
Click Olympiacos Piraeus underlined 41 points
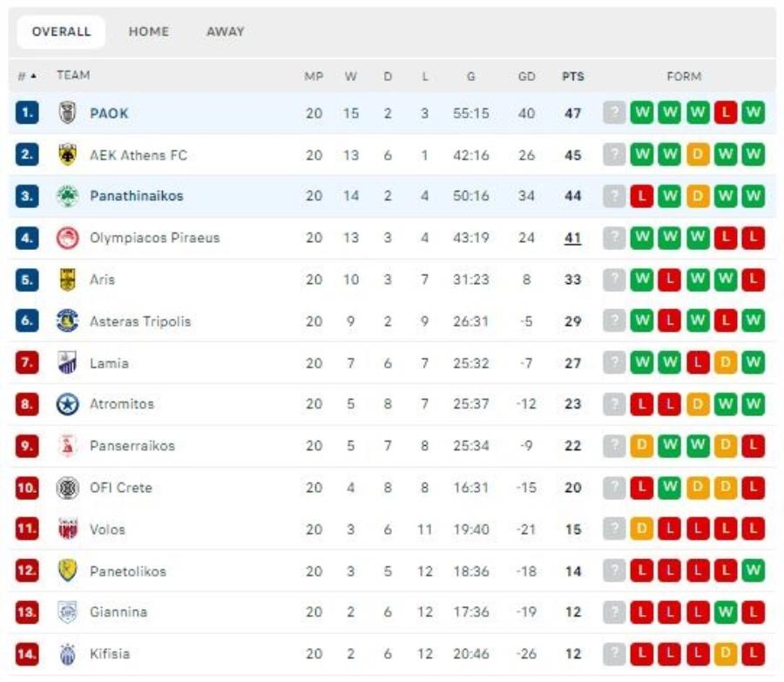tap(572, 238)
